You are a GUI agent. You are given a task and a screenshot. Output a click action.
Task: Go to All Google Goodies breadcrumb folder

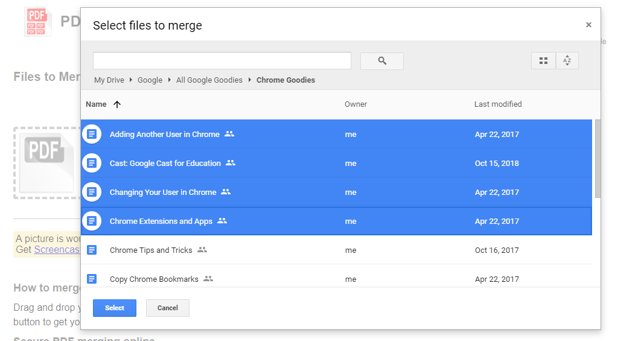(209, 80)
